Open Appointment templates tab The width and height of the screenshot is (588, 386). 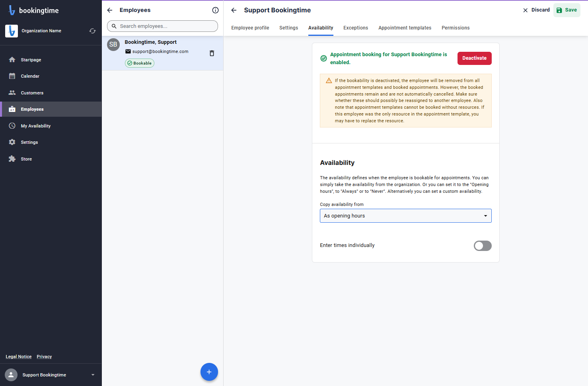(x=405, y=28)
